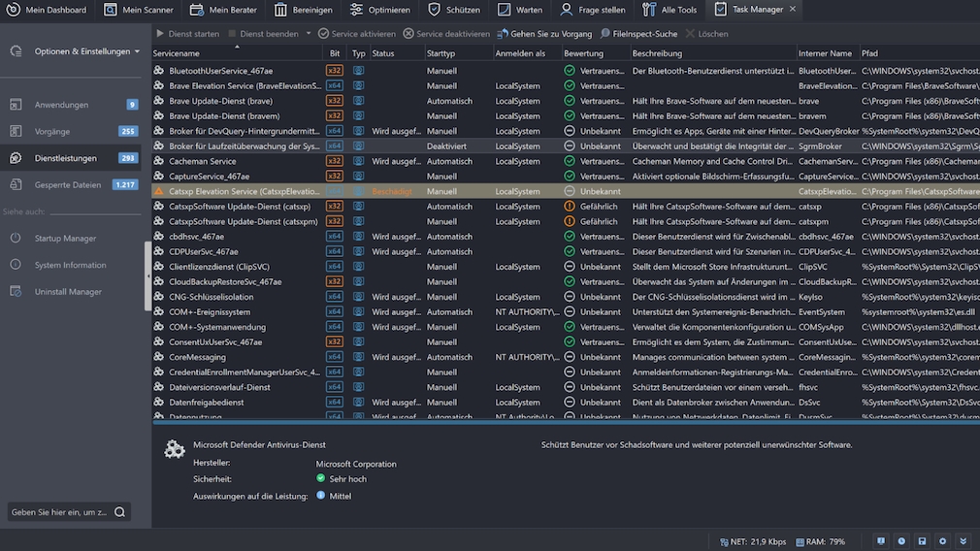Expand the Optionen & Einstellungen dropdown
This screenshot has height=551, width=980.
(137, 51)
